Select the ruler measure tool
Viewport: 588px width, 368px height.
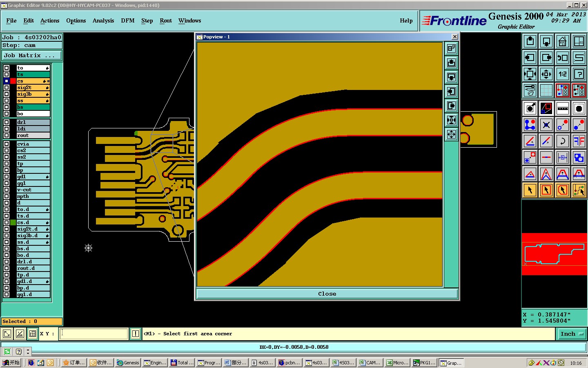click(563, 108)
